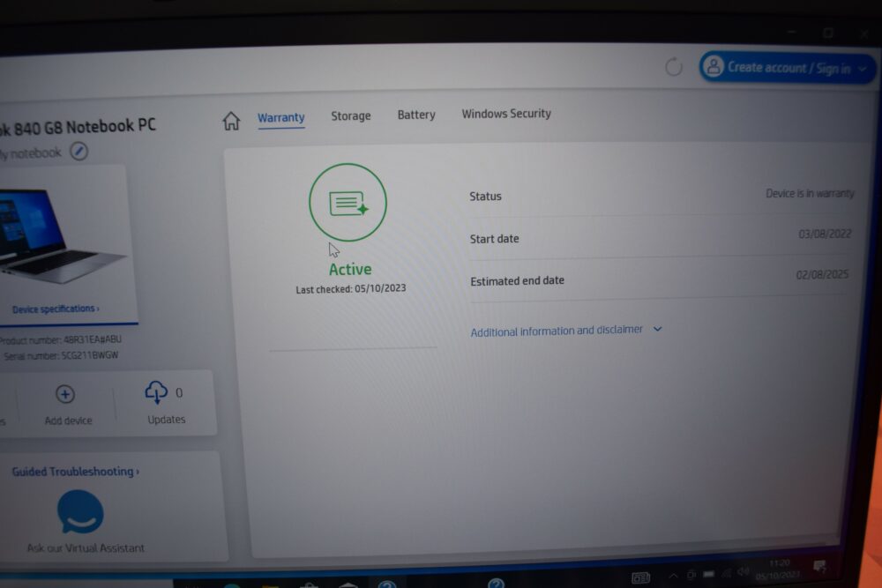The height and width of the screenshot is (588, 882).
Task: Click the "Last checked: 05/10/2023" text
Action: pyautogui.click(x=351, y=289)
